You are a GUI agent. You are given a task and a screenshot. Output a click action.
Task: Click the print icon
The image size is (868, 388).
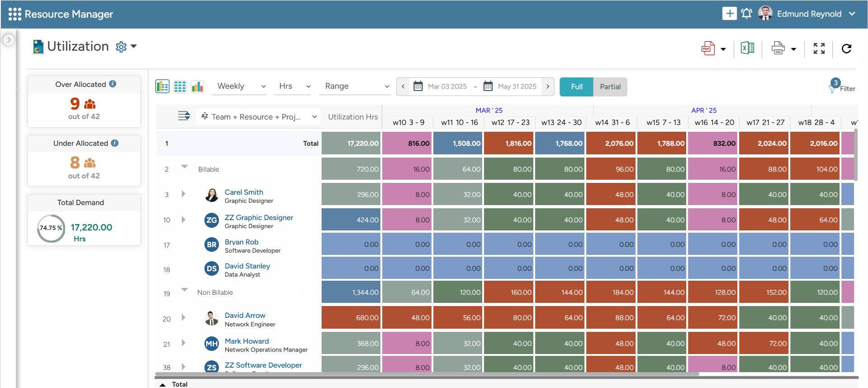pos(778,48)
